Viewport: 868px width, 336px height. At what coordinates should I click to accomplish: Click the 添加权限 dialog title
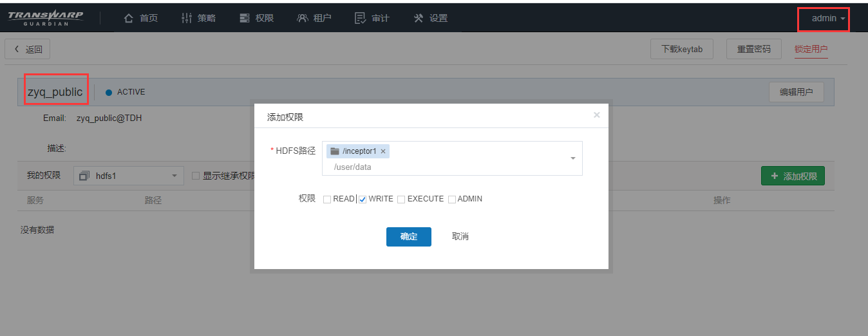285,117
